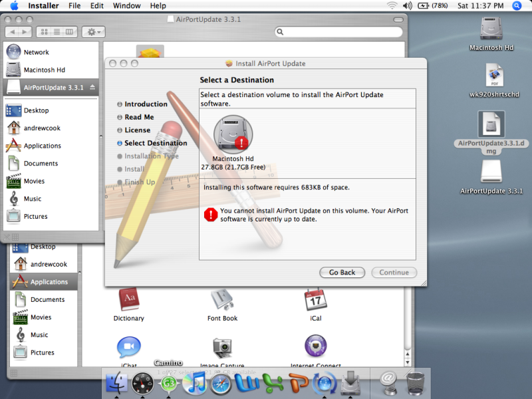This screenshot has height=399, width=532.
Task: Open Documents in AirPortUpdate window sidebar
Action: tap(51, 163)
